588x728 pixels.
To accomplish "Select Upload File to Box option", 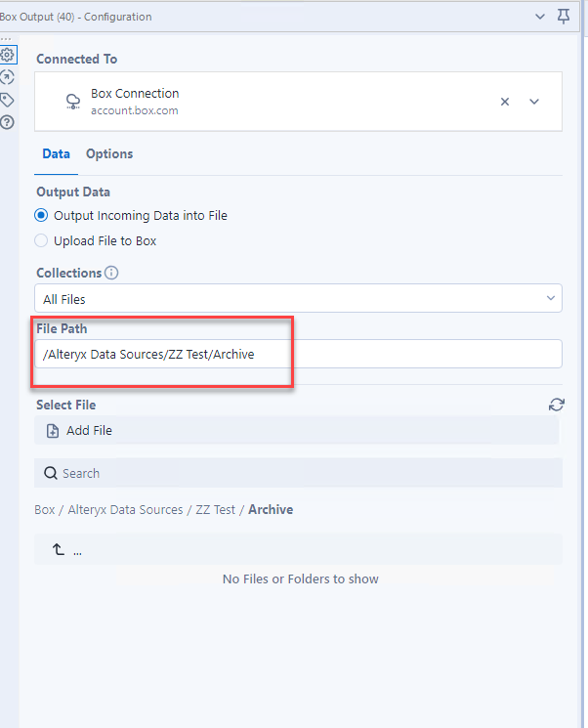I will pos(41,240).
